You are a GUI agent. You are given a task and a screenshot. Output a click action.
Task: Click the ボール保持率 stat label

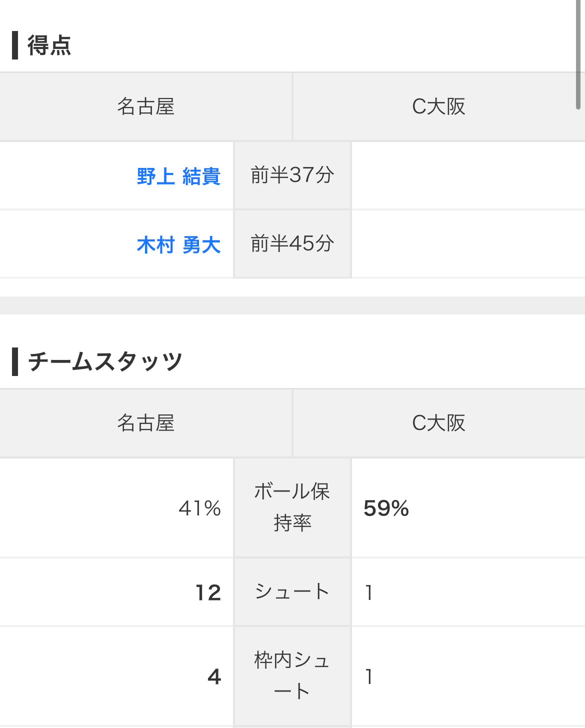coord(292,507)
